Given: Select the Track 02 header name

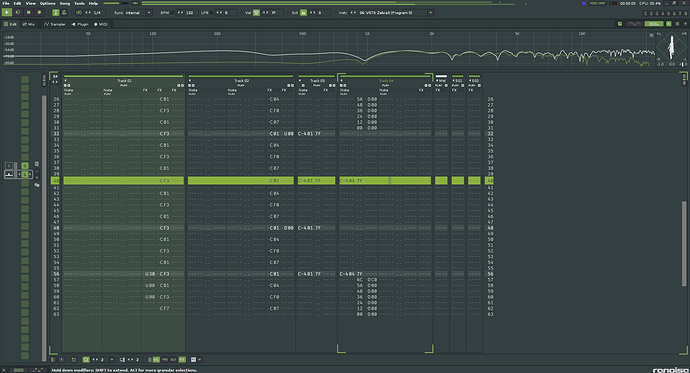Looking at the screenshot, I should 242,80.
